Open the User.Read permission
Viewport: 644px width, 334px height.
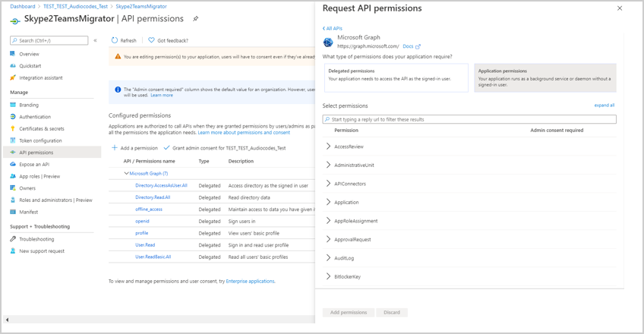(145, 245)
